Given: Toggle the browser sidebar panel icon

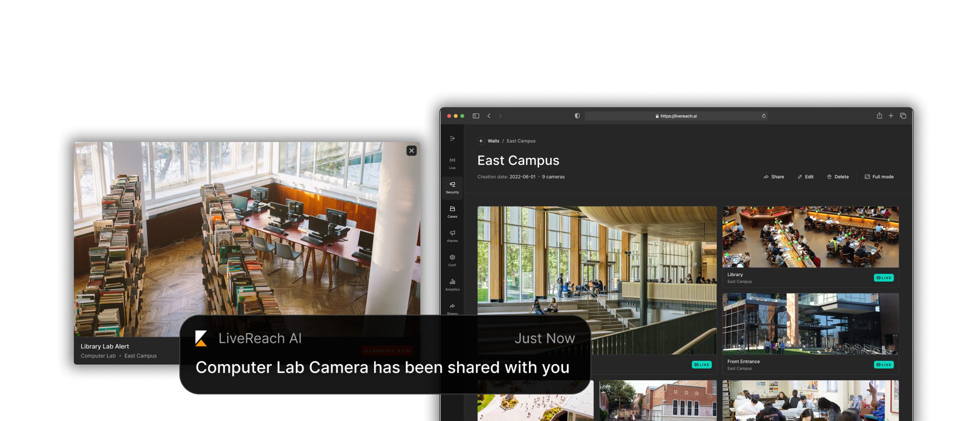Looking at the screenshot, I should click(x=476, y=116).
